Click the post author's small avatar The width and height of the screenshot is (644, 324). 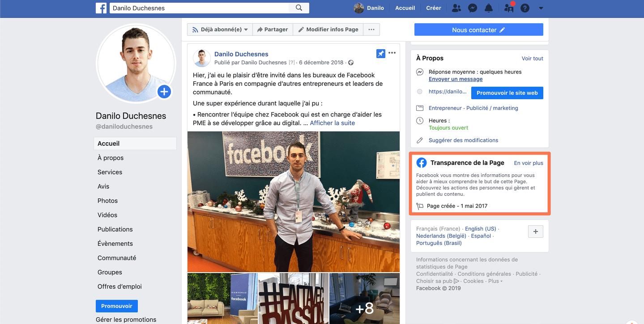coord(202,58)
